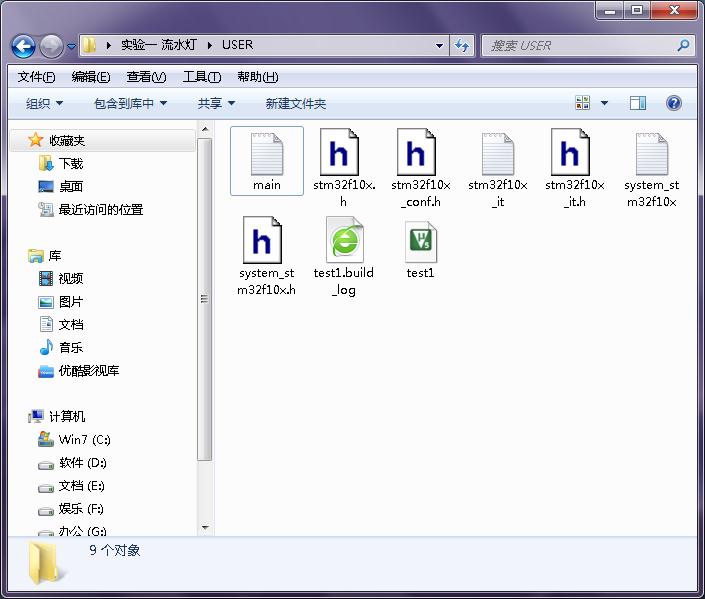This screenshot has width=705, height=599.
Task: Open the 文档 library
Action: tap(71, 325)
